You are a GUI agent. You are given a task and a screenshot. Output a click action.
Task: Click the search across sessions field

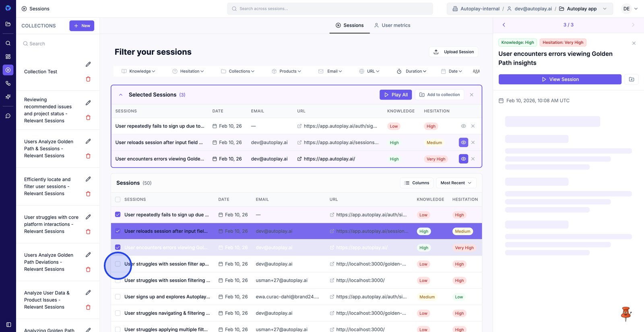tap(330, 9)
